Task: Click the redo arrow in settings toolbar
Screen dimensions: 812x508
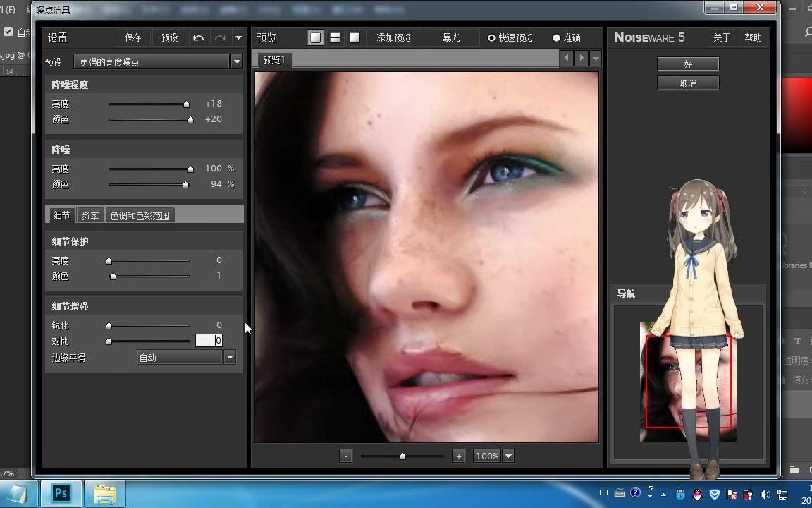Action: (220, 38)
